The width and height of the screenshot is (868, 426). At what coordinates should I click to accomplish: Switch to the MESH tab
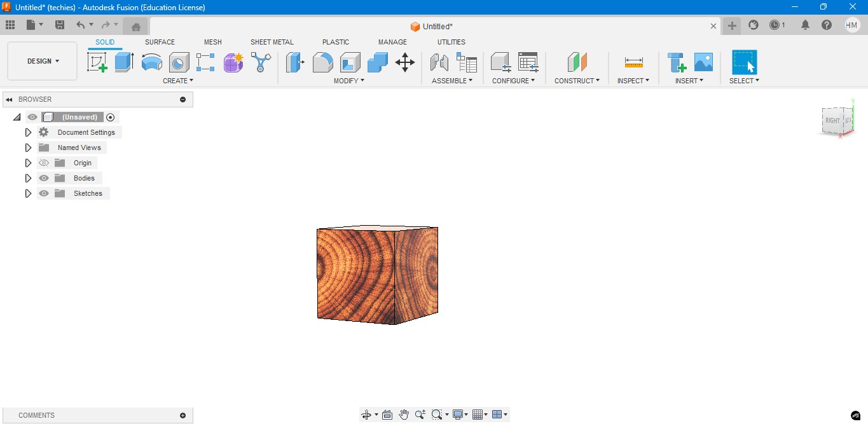[213, 42]
